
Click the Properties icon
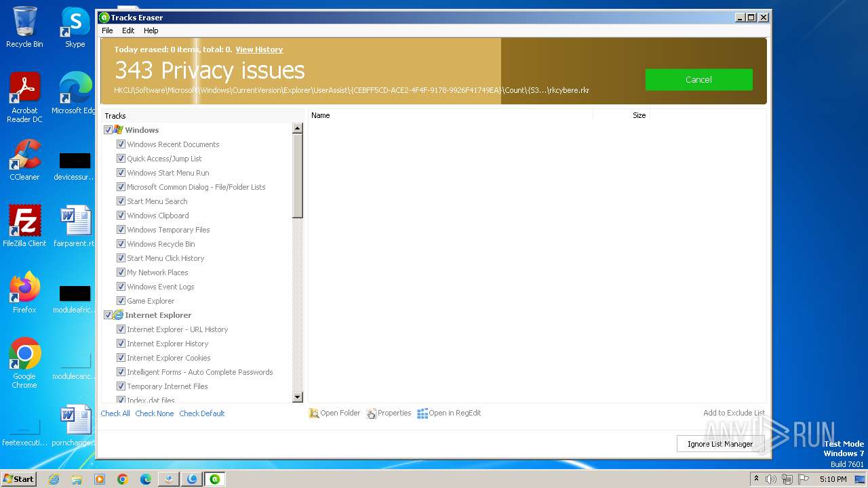click(x=372, y=413)
